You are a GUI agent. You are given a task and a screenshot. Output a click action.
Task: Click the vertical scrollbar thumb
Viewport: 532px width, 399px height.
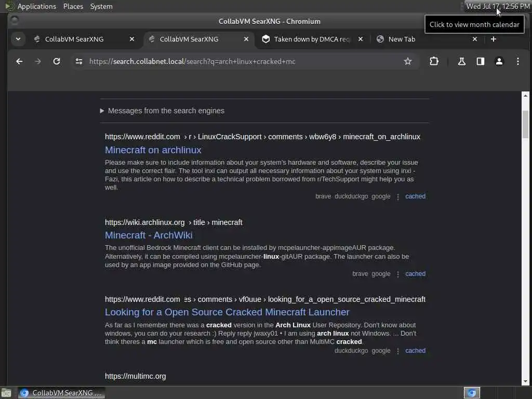point(525,125)
